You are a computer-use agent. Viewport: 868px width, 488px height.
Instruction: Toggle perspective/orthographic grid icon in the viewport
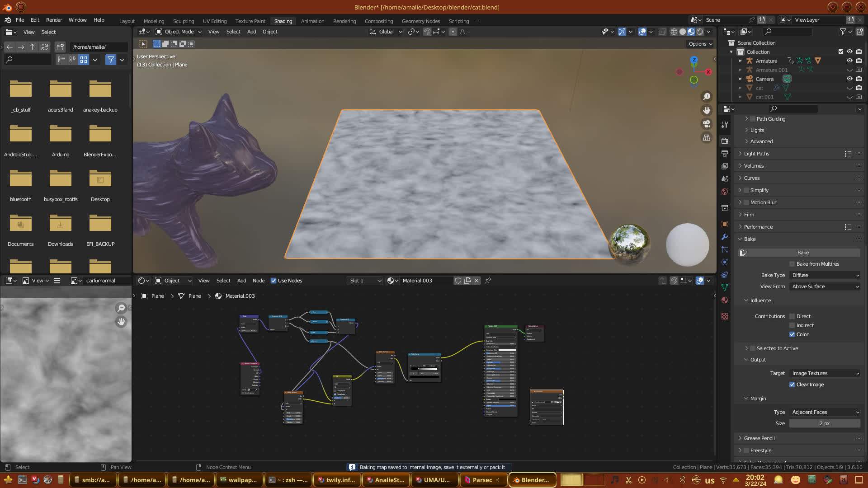[x=706, y=138]
